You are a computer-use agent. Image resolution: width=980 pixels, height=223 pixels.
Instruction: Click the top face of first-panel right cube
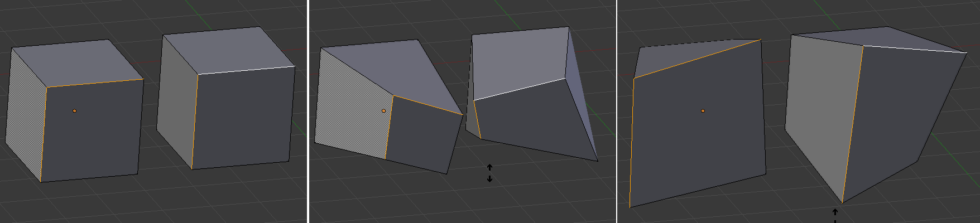click(x=229, y=50)
